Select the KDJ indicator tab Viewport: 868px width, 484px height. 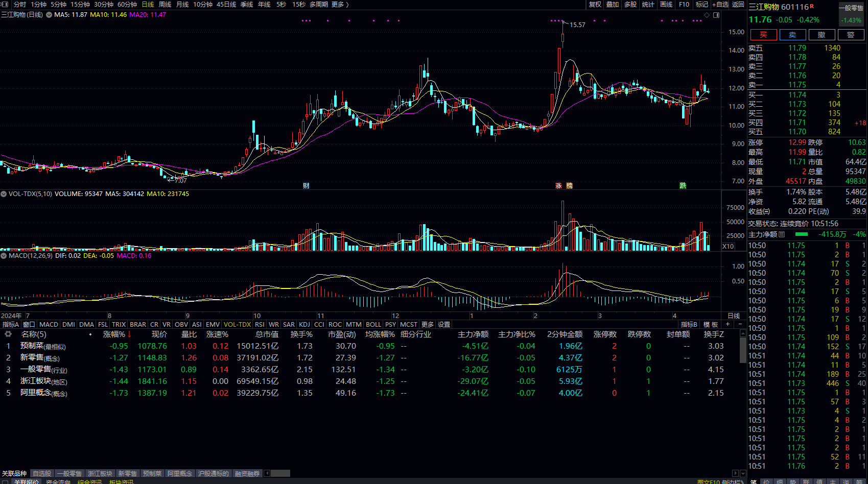click(304, 324)
